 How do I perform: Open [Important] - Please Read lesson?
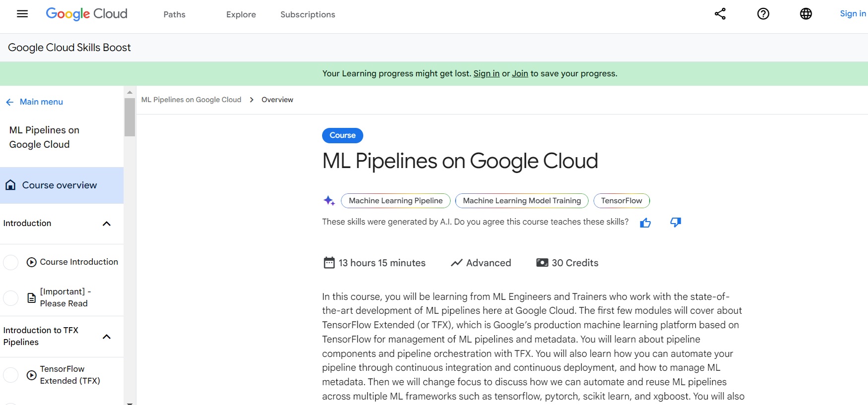[x=66, y=297]
